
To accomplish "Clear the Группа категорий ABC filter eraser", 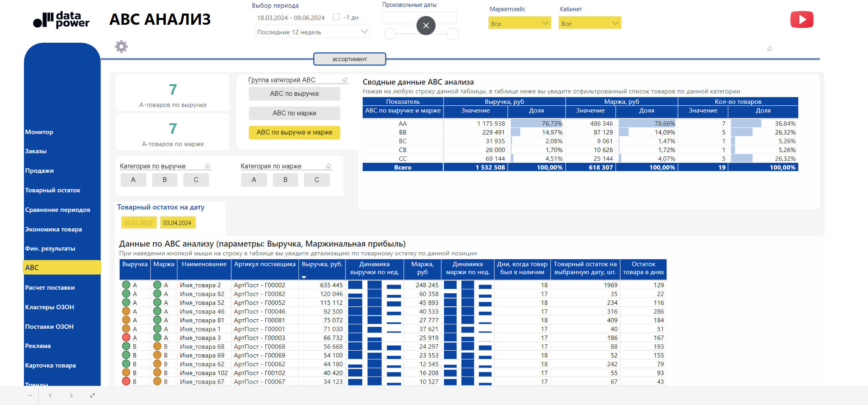I will point(345,80).
